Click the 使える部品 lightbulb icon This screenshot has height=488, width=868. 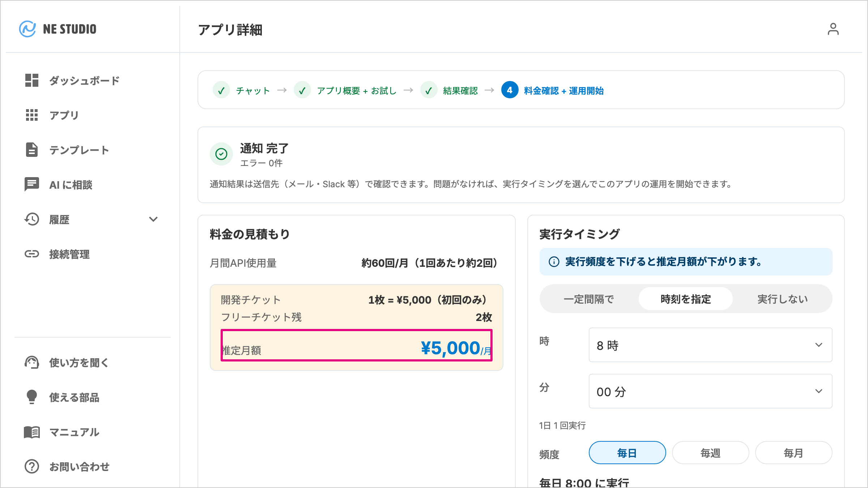click(x=32, y=397)
